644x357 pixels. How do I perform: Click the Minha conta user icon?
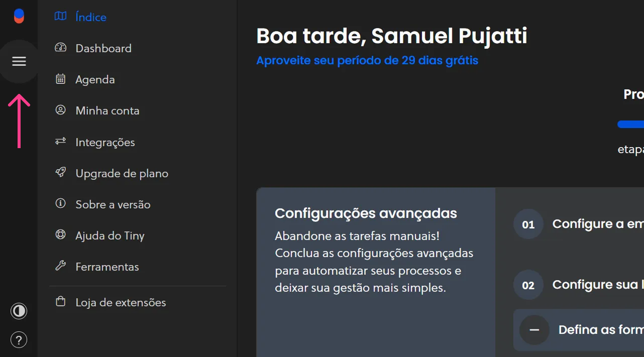(x=61, y=110)
